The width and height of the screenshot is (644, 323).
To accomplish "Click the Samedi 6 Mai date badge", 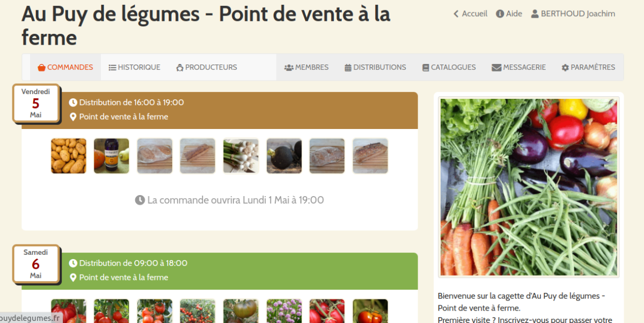I will [x=35, y=264].
